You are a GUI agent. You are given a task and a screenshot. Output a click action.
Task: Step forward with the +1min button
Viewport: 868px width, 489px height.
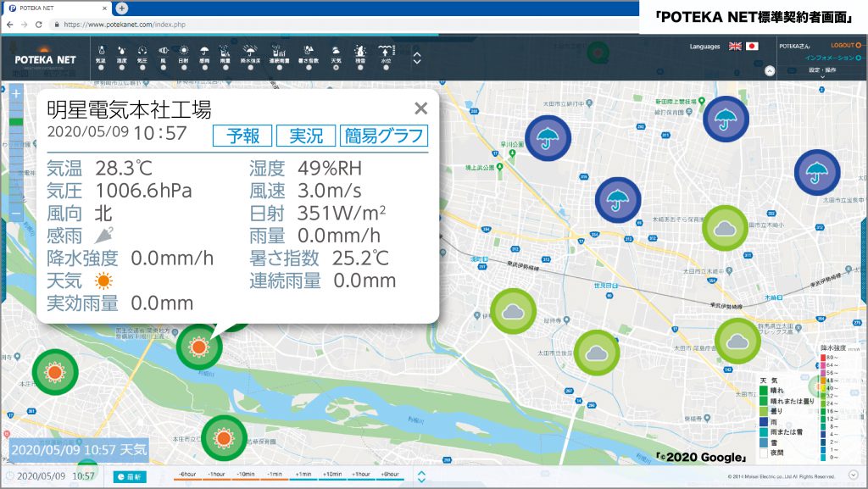click(303, 475)
